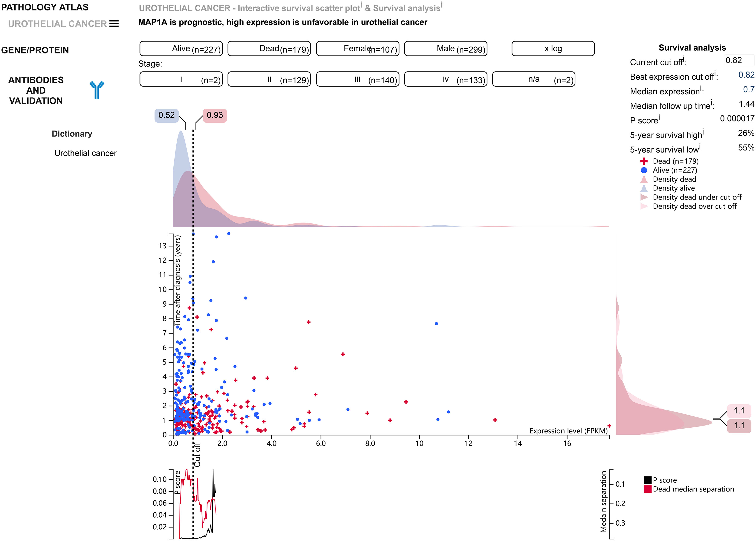
Task: Click info icon beside 5-year survival high
Action: tap(703, 132)
